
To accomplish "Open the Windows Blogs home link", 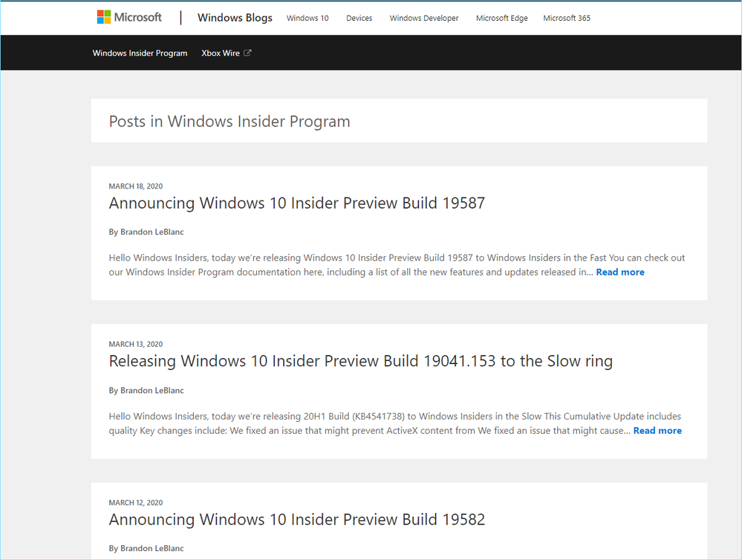I will tap(235, 18).
